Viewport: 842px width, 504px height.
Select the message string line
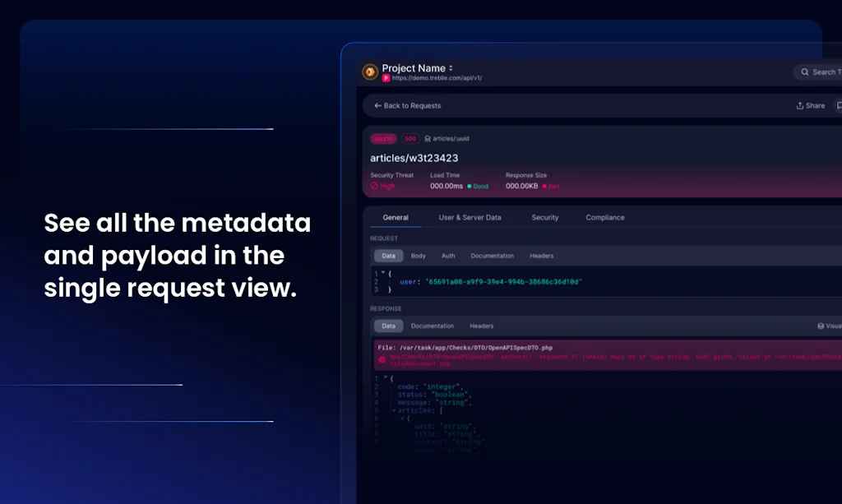434,403
